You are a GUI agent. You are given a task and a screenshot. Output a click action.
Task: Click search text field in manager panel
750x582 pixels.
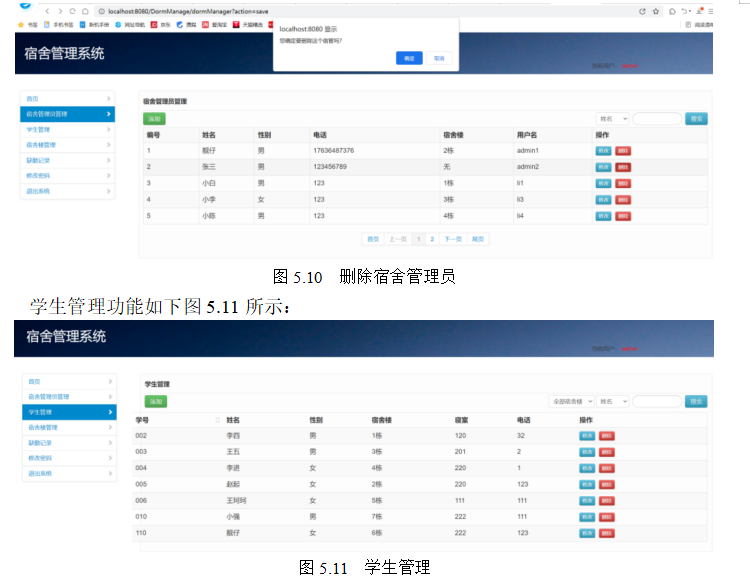click(x=657, y=119)
